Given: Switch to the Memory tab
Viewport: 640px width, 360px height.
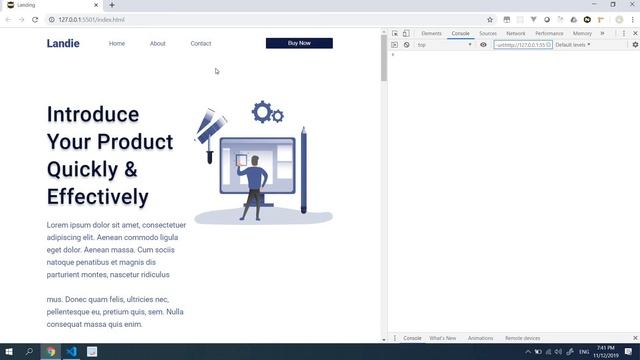Looking at the screenshot, I should [x=582, y=33].
